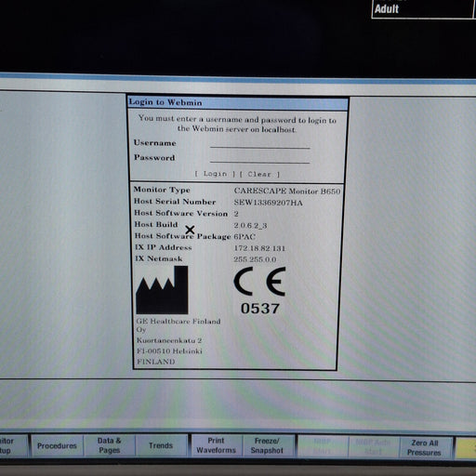The width and height of the screenshot is (476, 476).
Task: Open the Procedures menu
Action: pos(57,445)
